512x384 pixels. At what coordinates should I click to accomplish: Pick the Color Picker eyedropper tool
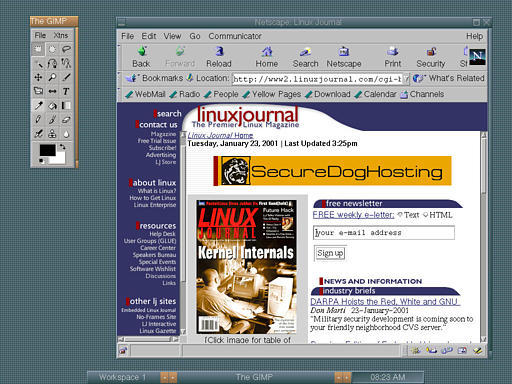coord(38,106)
